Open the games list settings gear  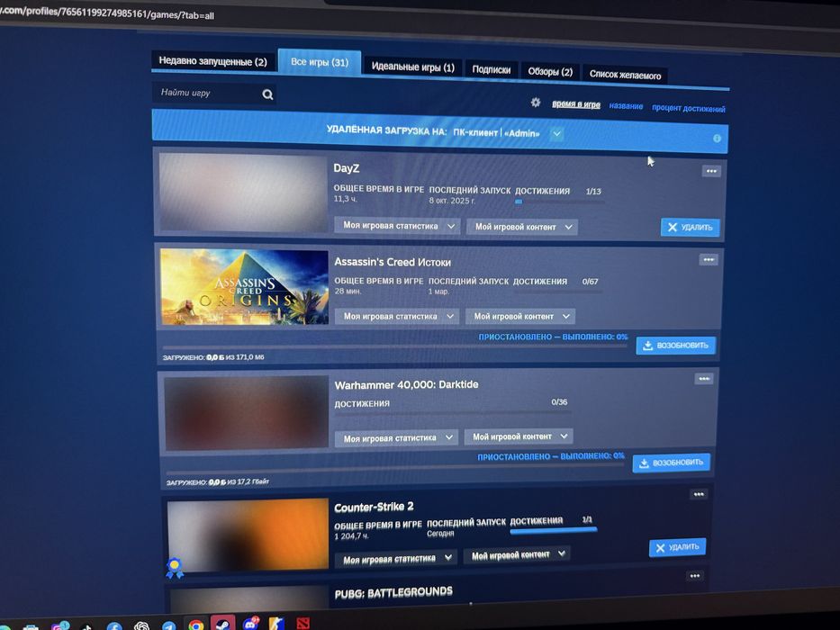tap(535, 103)
